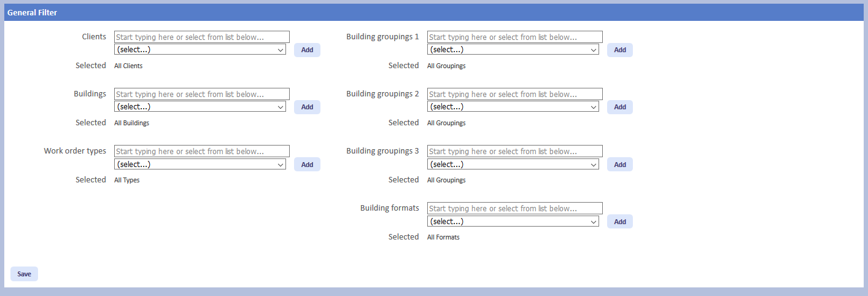868x296 pixels.
Task: Focus the Work order types text field
Action: coord(201,151)
